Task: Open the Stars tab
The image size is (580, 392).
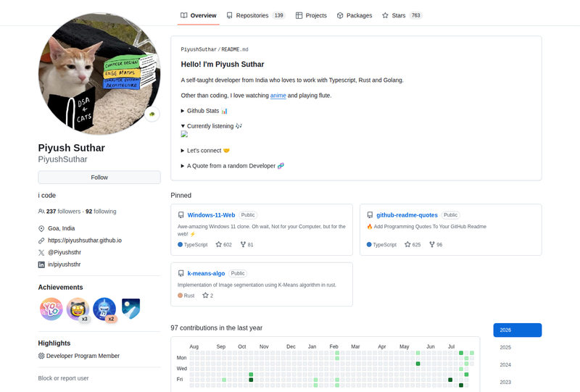Action: point(402,15)
